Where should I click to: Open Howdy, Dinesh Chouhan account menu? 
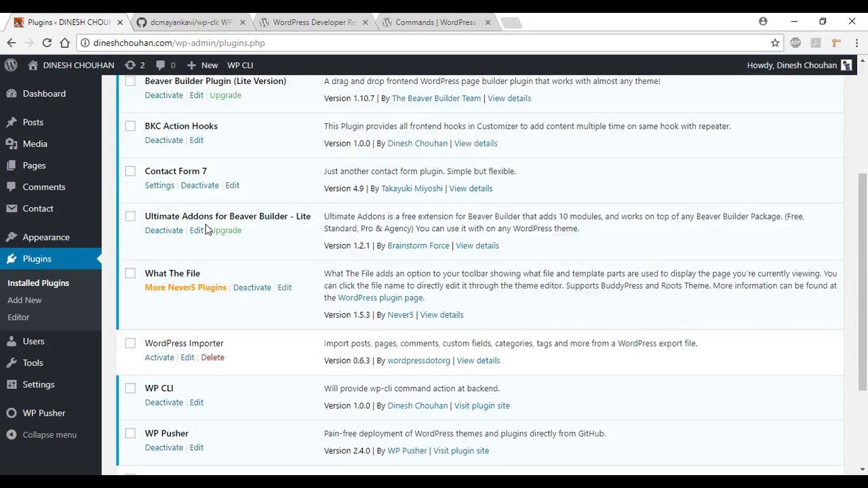click(800, 65)
